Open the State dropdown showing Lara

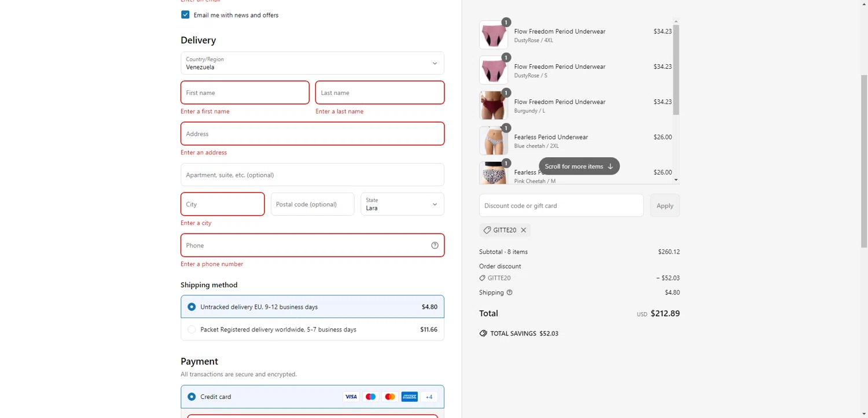[x=402, y=204]
